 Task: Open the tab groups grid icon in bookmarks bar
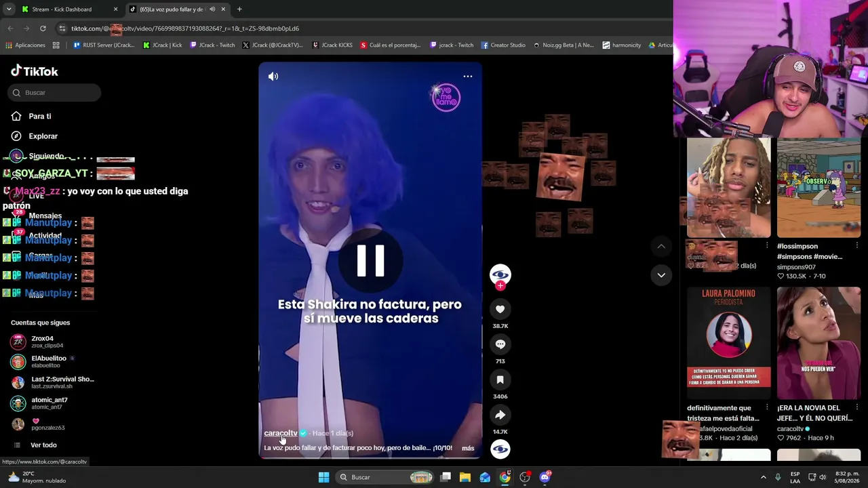pyautogui.click(x=56, y=45)
